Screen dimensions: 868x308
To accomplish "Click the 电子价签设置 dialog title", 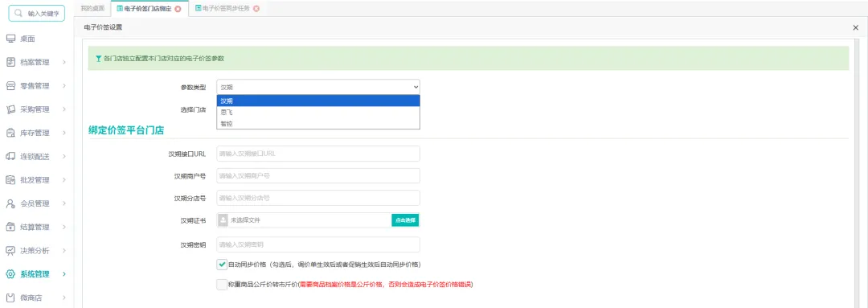I will pos(103,27).
